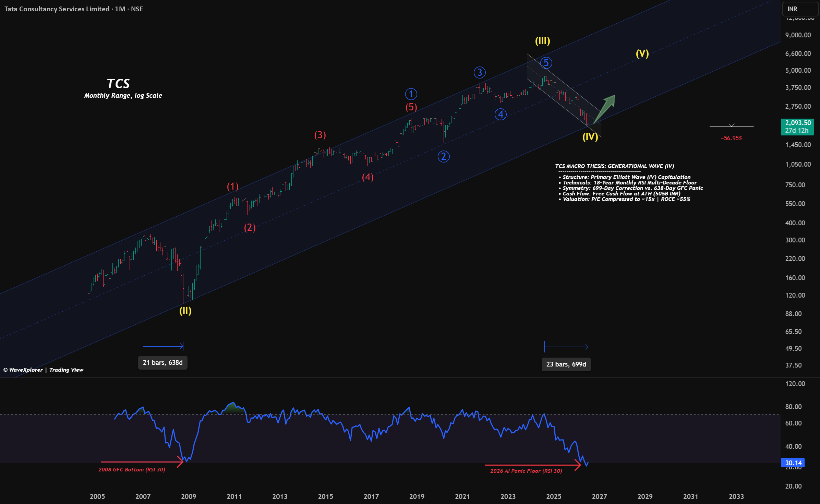Select the RSI value tag 30.14
Screen dimensions: 820x504
pos(793,463)
